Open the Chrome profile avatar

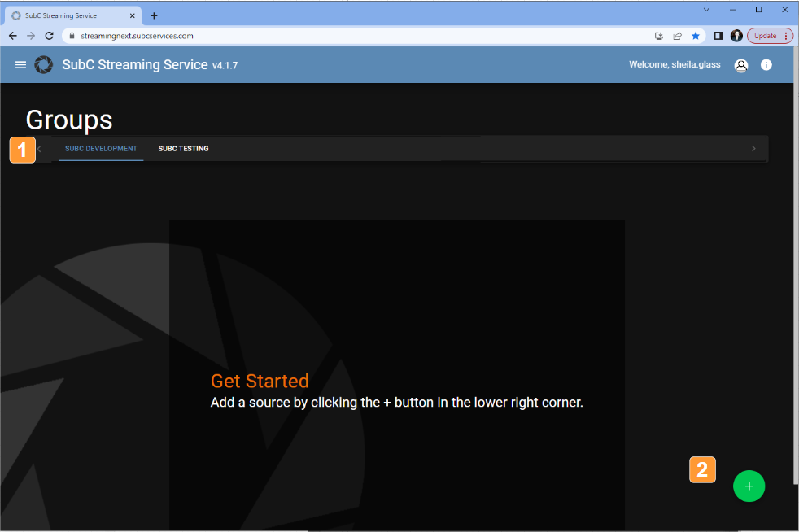[736, 36]
